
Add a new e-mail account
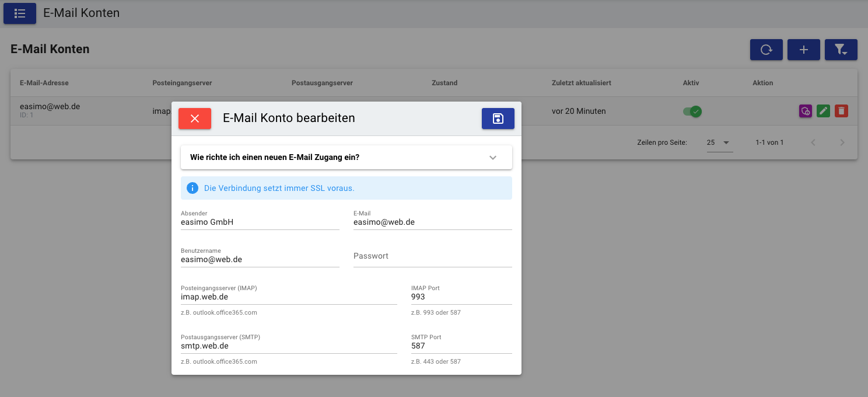coord(803,50)
